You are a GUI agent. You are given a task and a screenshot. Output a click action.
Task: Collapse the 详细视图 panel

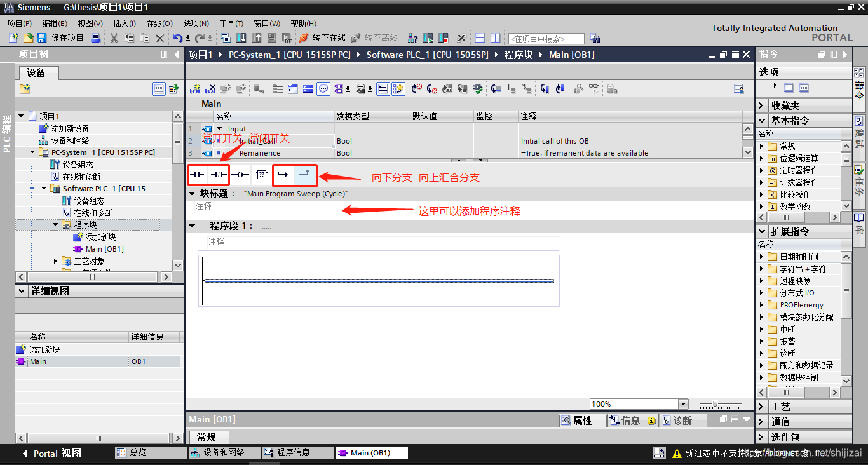point(22,291)
